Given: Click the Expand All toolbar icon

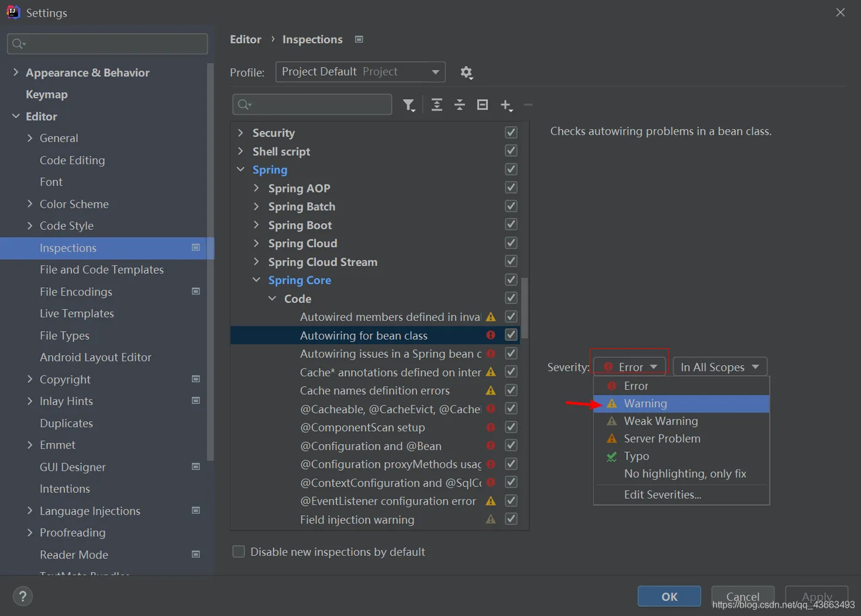Looking at the screenshot, I should pyautogui.click(x=437, y=105).
